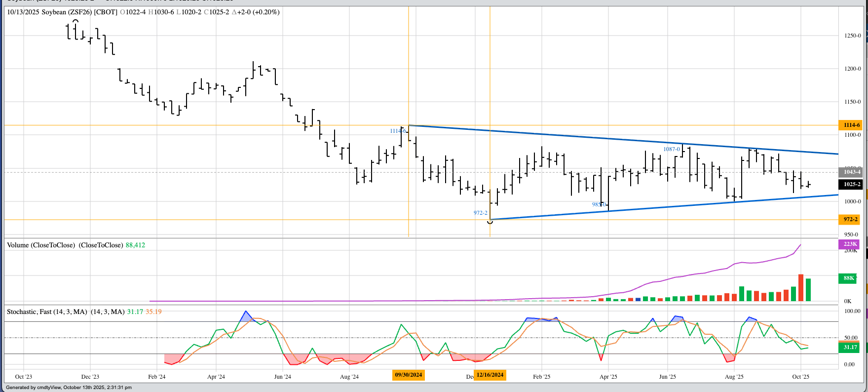Screen dimensions: 868x392
Task: Click the 12/16/2024 date marker
Action: pyautogui.click(x=490, y=375)
